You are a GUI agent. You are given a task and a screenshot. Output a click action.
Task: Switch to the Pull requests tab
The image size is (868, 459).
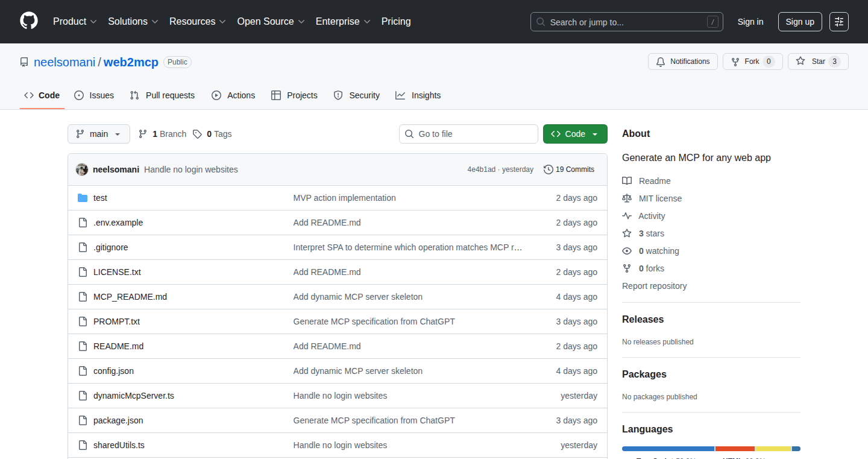pyautogui.click(x=163, y=95)
